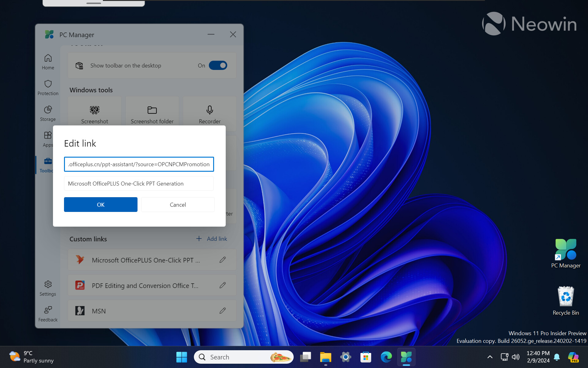Go to Protection shield in sidebar
Screen dimensions: 588x368
point(48,87)
